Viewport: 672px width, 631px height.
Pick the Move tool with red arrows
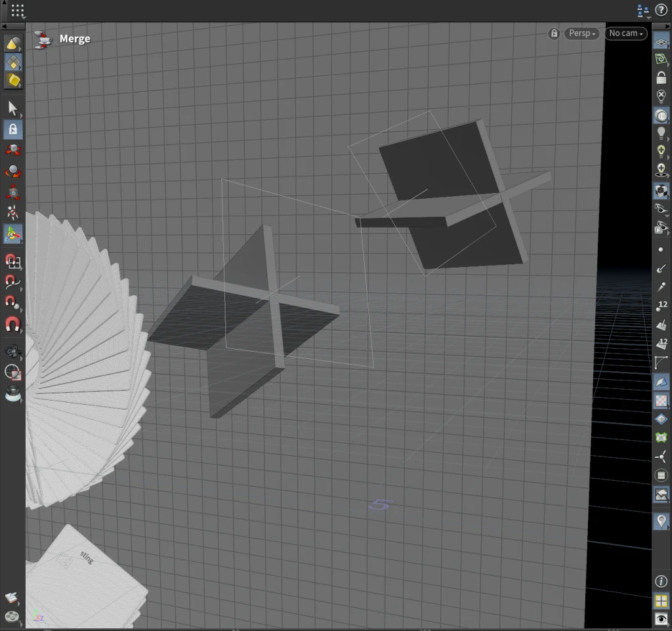point(13,150)
